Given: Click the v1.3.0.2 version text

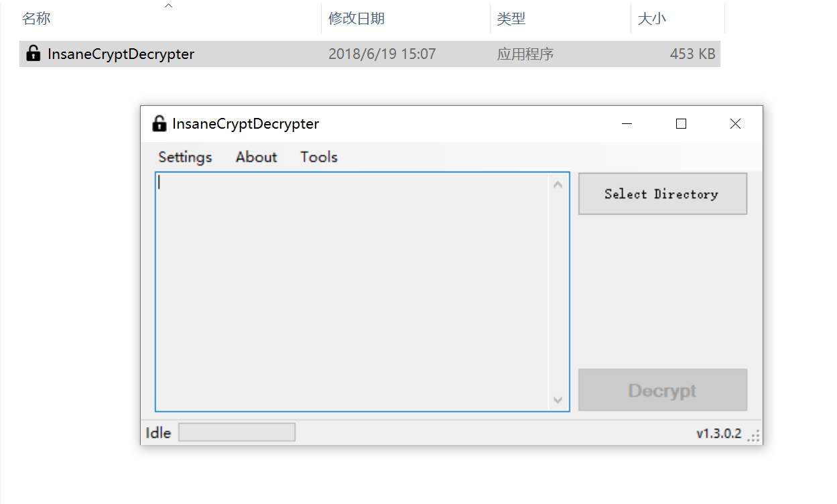Looking at the screenshot, I should (719, 434).
